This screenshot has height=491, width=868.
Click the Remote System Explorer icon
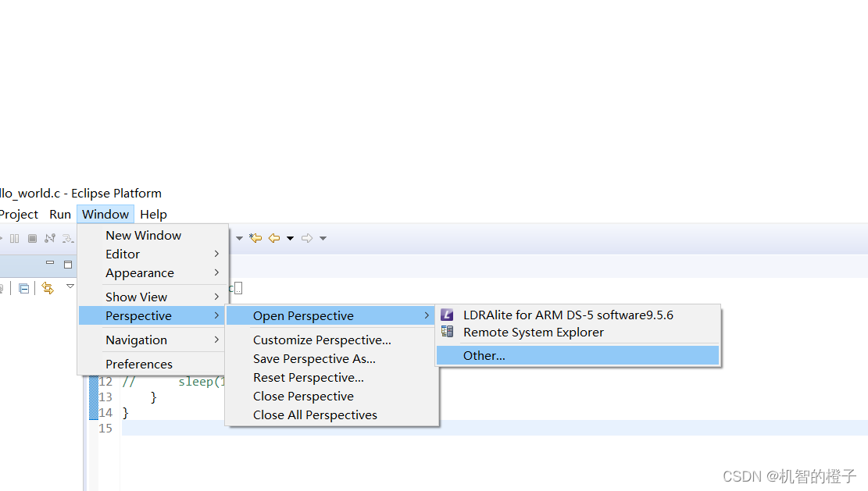click(x=448, y=332)
